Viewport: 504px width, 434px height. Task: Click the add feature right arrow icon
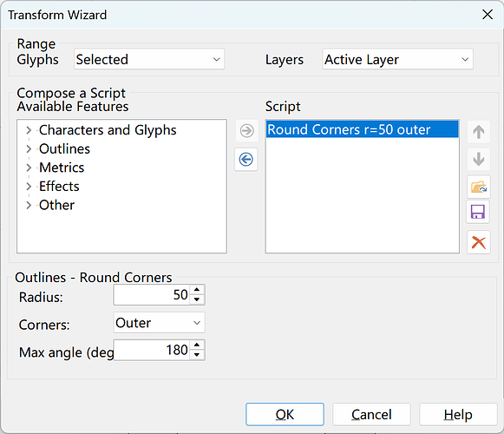[246, 131]
